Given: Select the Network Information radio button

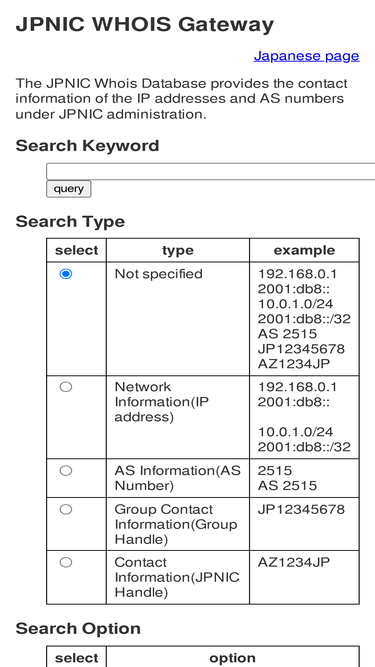Looking at the screenshot, I should click(x=65, y=387).
